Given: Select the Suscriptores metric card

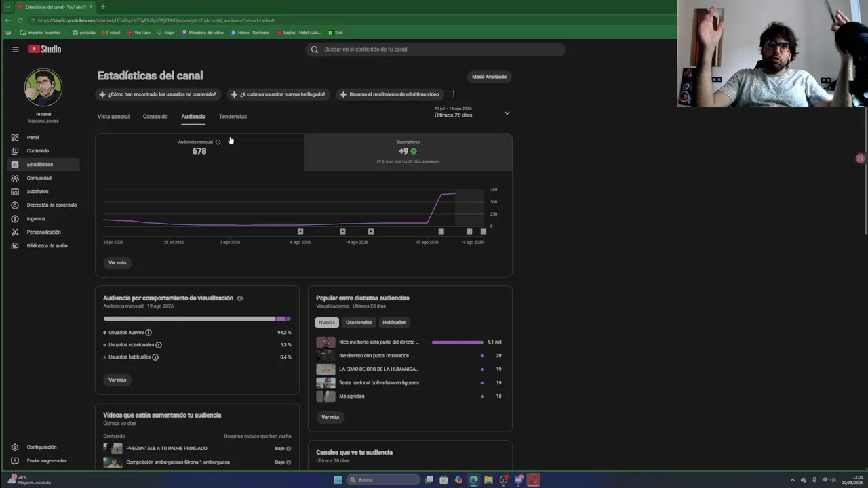Looking at the screenshot, I should [x=408, y=152].
